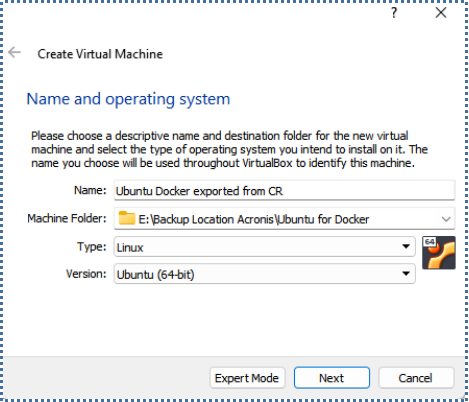Open the help question mark
Image resolution: width=469 pixels, height=402 pixels.
(x=394, y=13)
